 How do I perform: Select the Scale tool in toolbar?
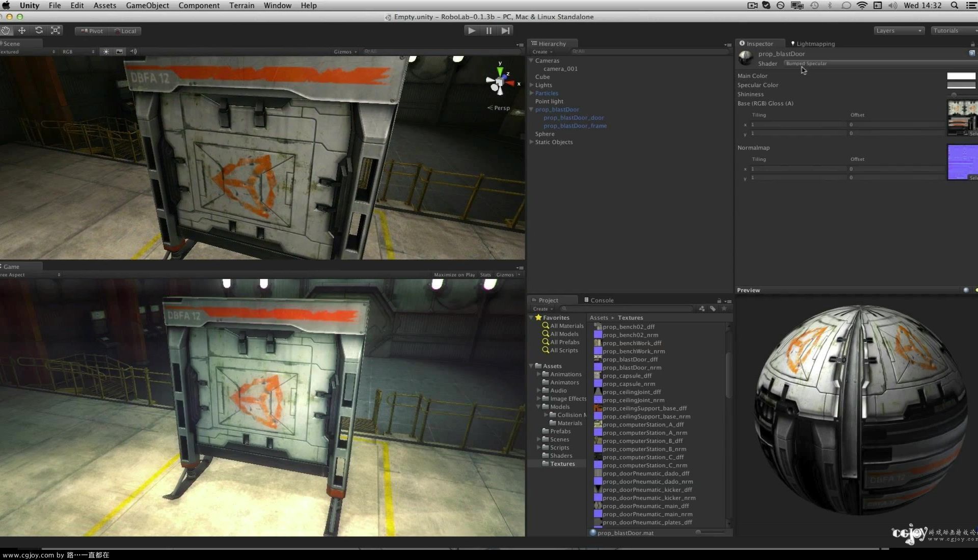[x=56, y=31]
